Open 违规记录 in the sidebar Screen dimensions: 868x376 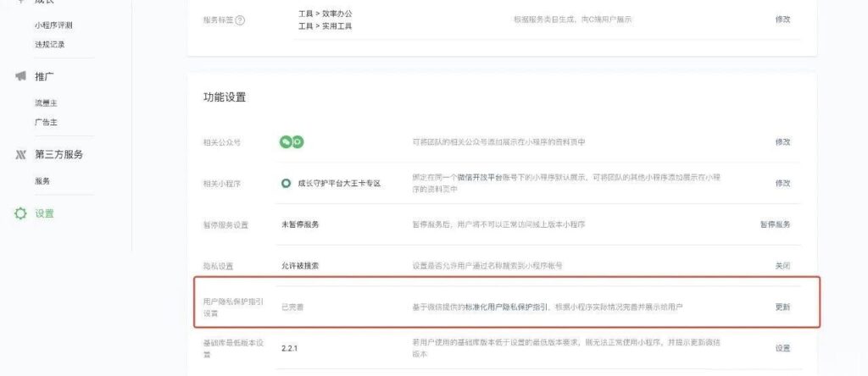click(50, 45)
